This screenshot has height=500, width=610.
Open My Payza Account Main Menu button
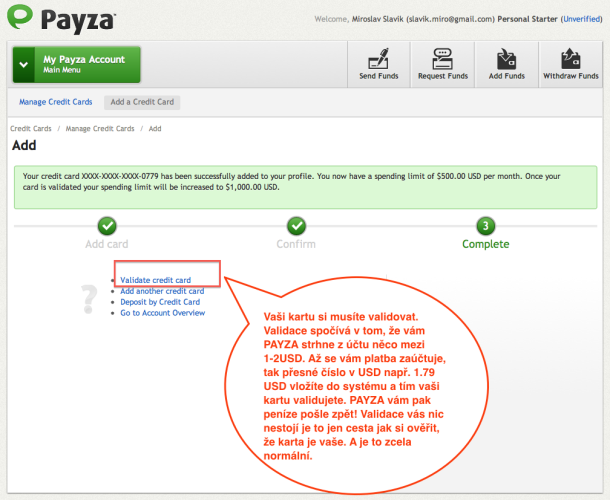tap(77, 65)
